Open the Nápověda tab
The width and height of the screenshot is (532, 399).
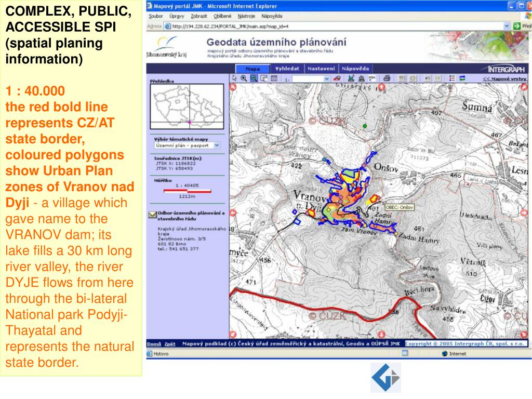(355, 69)
